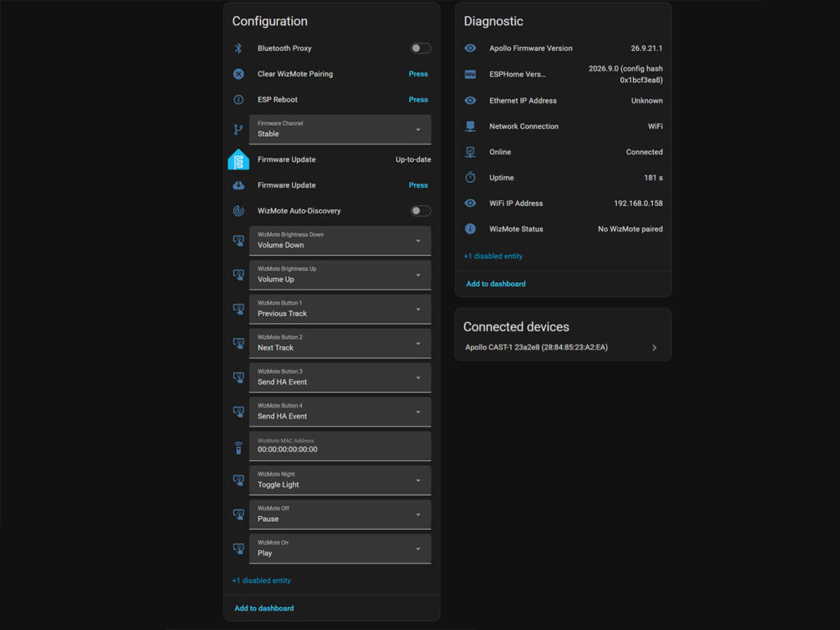840x630 pixels.
Task: Open the WizMote Button 3 dropdown
Action: [x=340, y=378]
